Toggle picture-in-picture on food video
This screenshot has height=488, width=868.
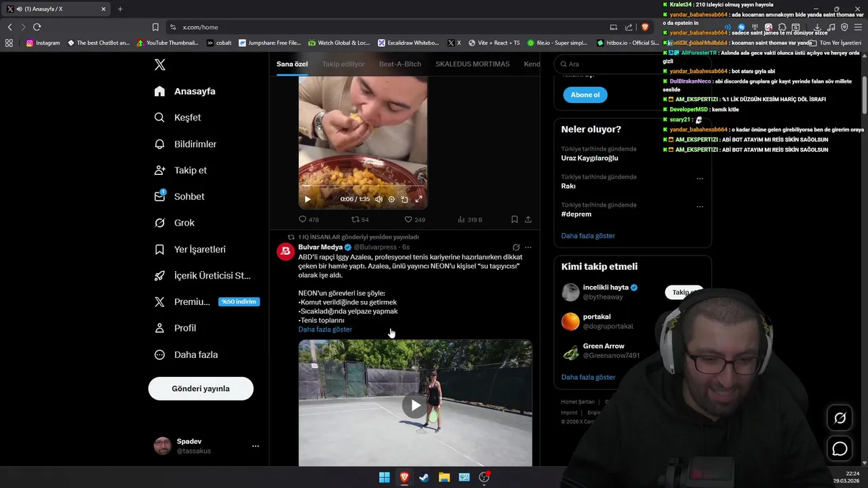pos(405,199)
